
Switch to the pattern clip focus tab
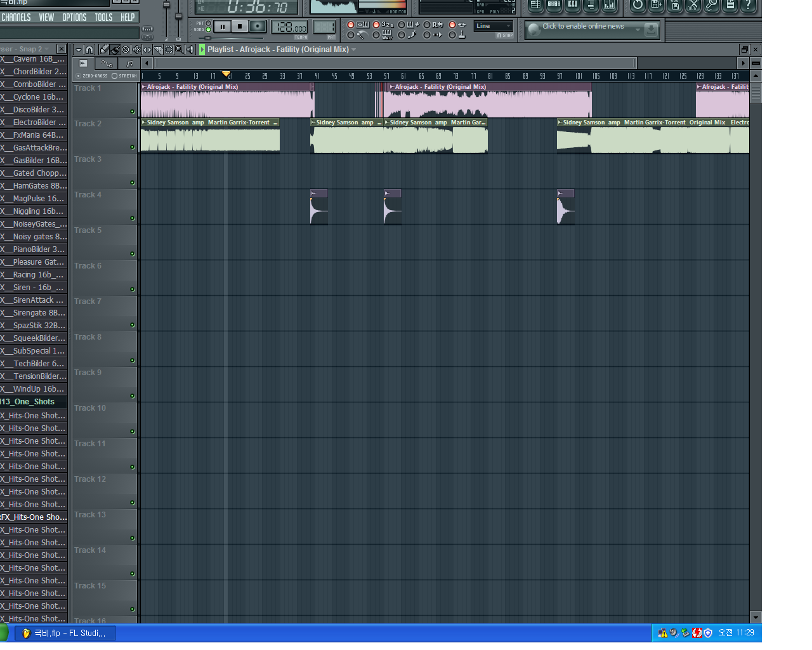point(129,63)
